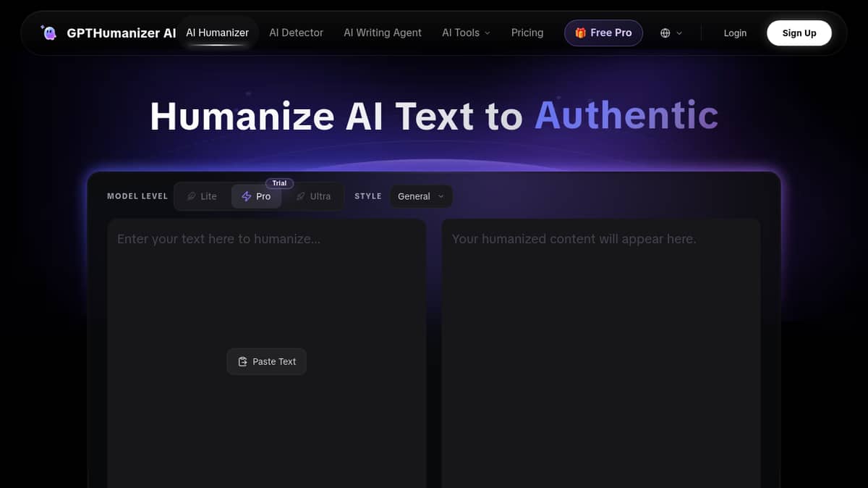Click the GPTHumanizer ghost logo icon

pyautogui.click(x=49, y=33)
